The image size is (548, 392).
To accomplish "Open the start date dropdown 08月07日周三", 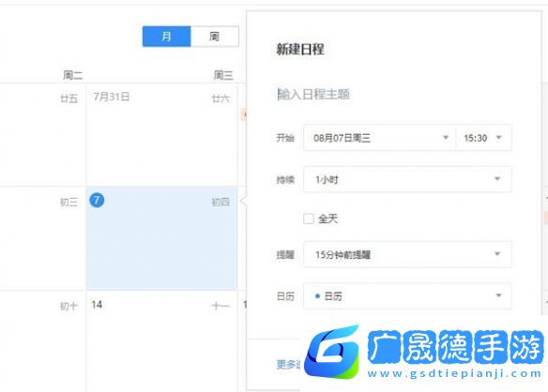I will (379, 138).
